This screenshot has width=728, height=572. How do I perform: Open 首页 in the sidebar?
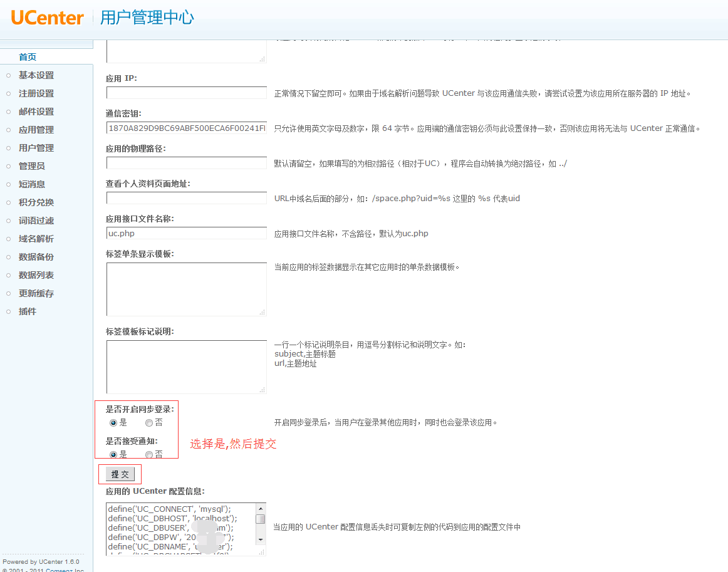(28, 56)
